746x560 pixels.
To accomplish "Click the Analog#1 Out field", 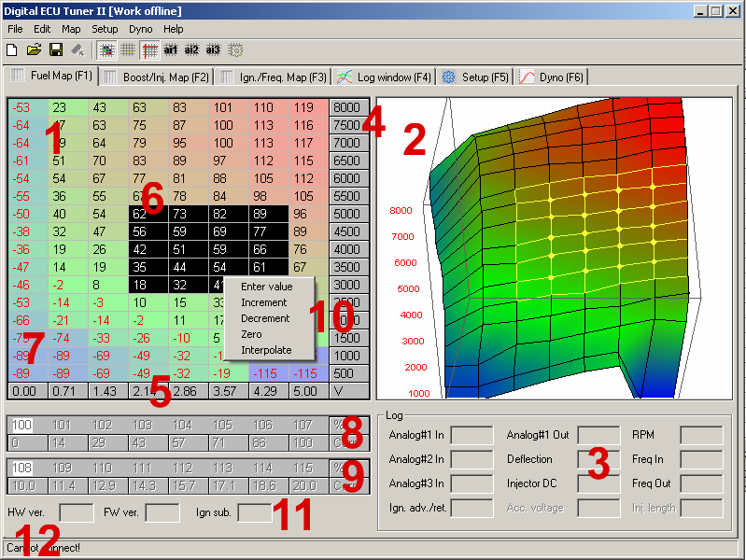I will coord(599,435).
